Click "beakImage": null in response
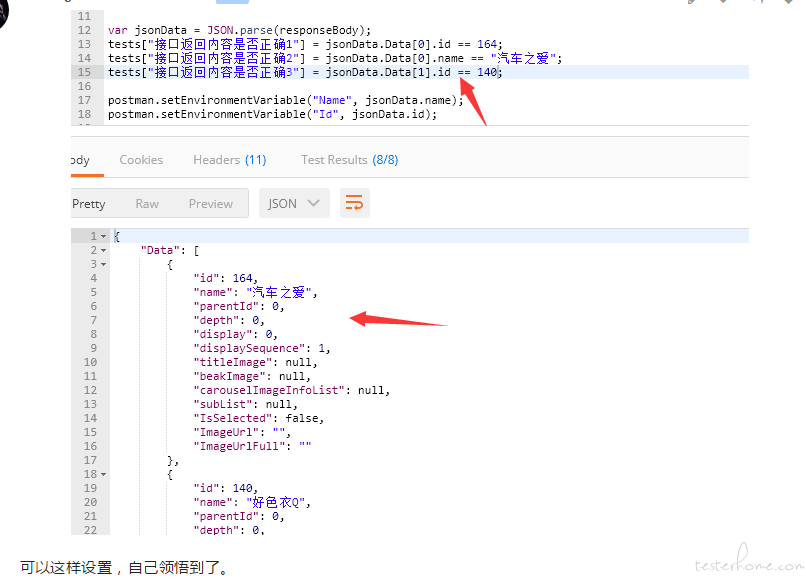This screenshot has width=806, height=583. point(252,376)
